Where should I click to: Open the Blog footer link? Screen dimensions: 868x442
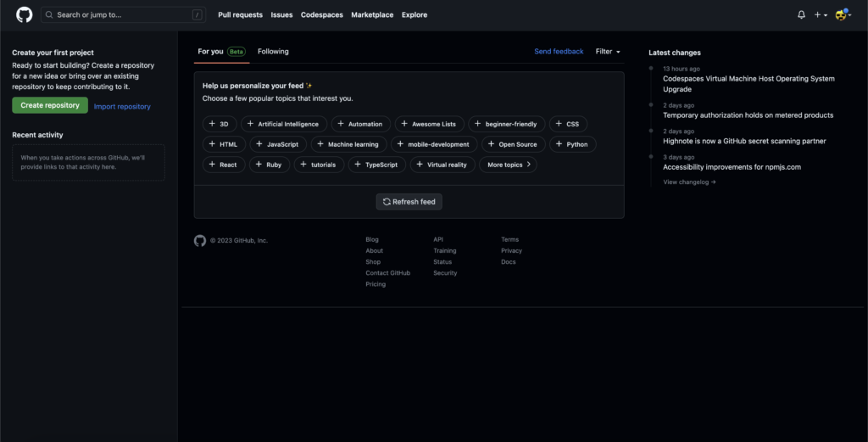pyautogui.click(x=372, y=239)
